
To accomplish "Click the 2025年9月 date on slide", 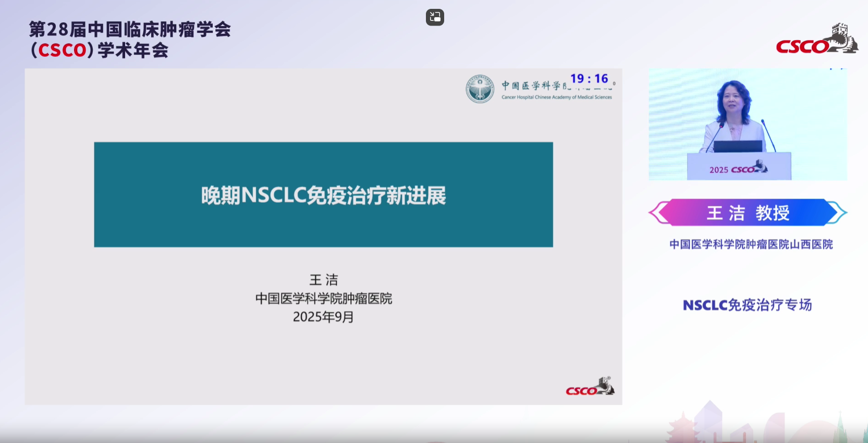I will pos(323,317).
